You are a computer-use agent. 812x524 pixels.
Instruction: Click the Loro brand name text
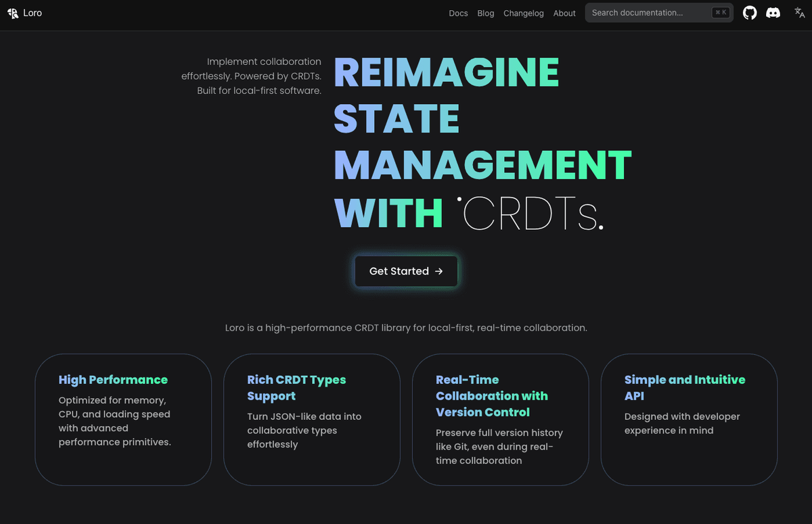point(32,13)
